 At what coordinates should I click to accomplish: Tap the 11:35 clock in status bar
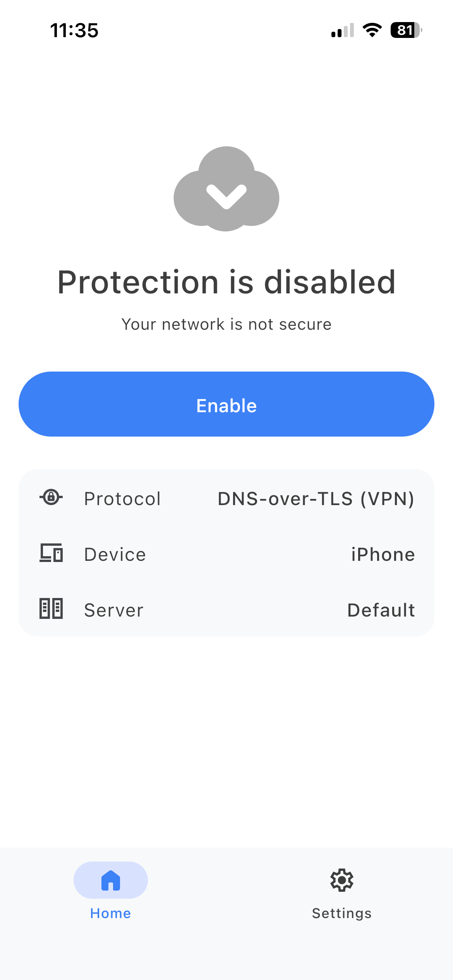74,30
